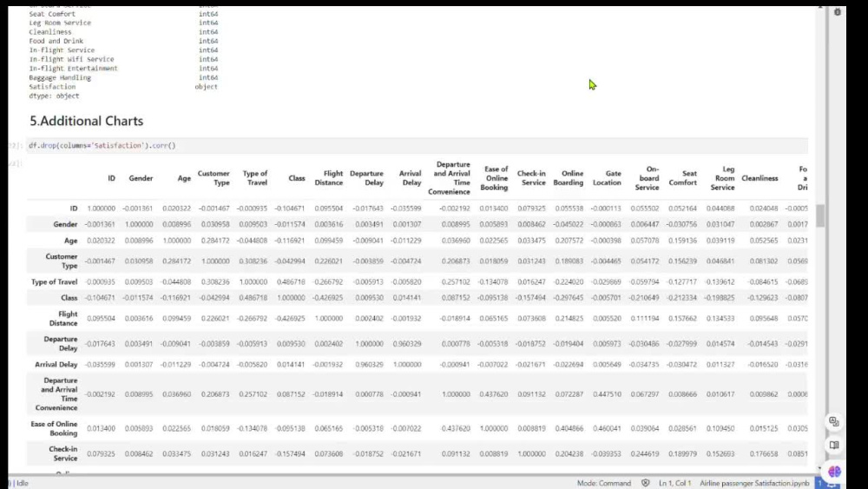Screen dimensions: 868x489
Task: Click the 'Gender' column header
Action: tap(141, 178)
